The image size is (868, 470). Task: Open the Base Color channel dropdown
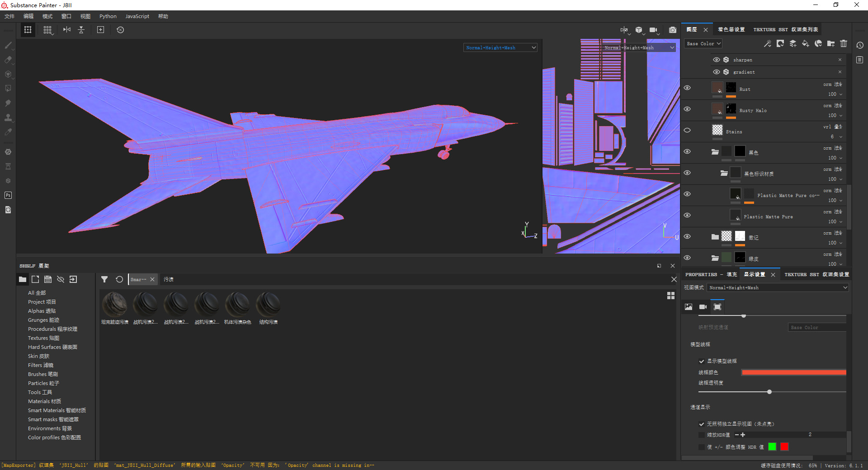pyautogui.click(x=703, y=44)
